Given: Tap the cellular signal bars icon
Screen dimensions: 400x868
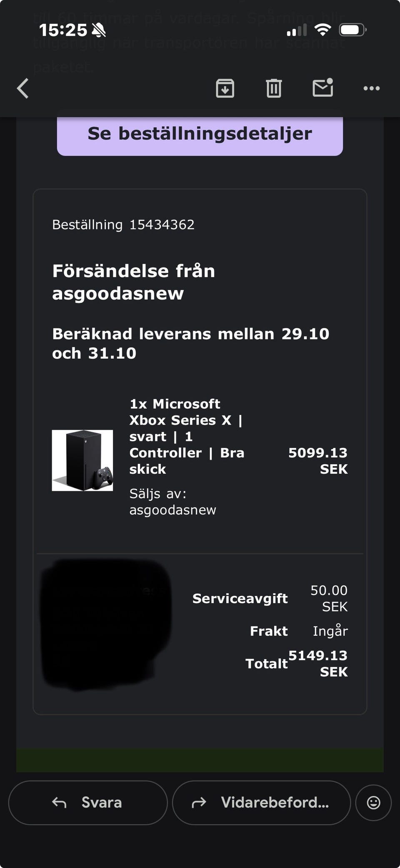Looking at the screenshot, I should (296, 30).
